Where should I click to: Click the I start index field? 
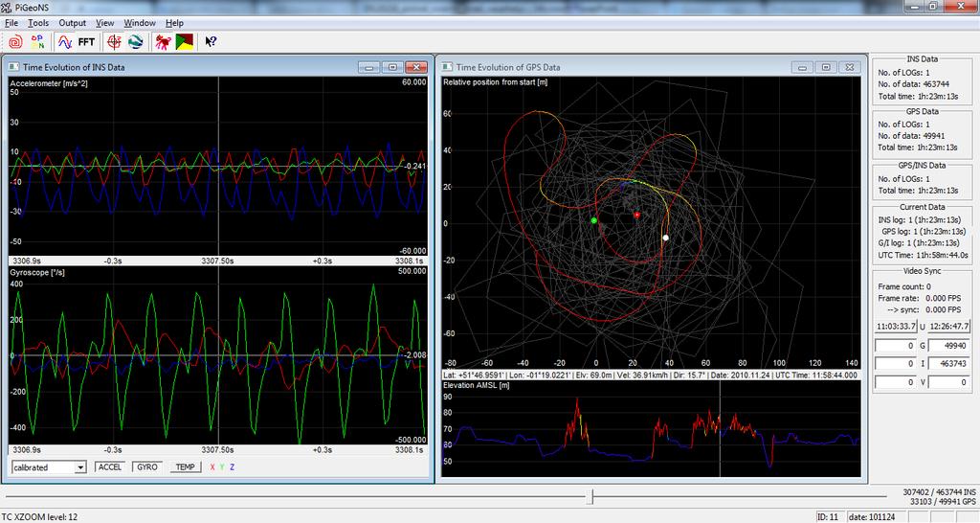point(896,363)
